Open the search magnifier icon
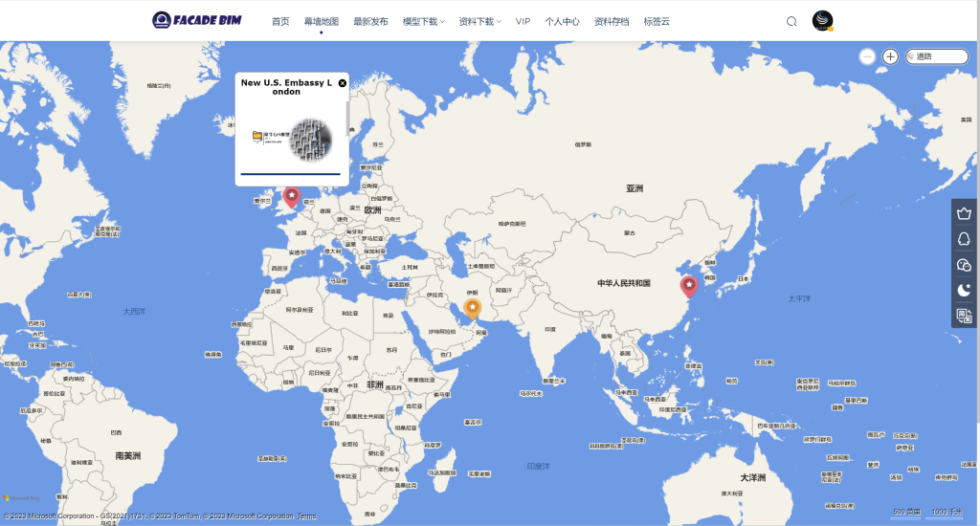This screenshot has height=526, width=980. (791, 21)
